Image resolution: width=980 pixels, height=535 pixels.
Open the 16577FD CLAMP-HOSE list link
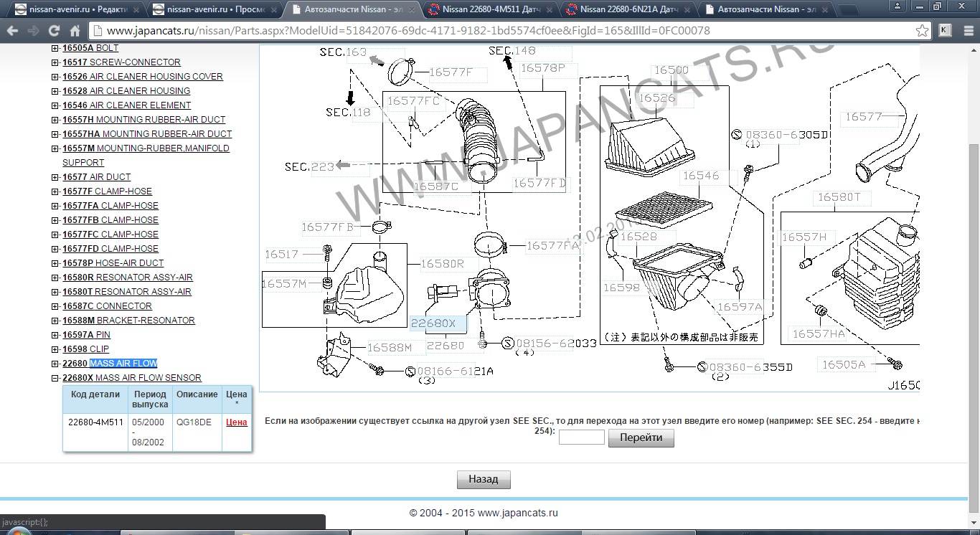[110, 249]
